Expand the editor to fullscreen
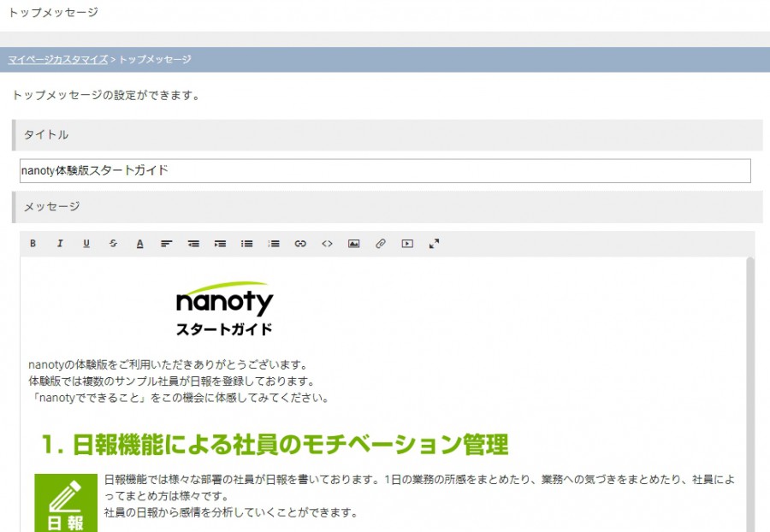The width and height of the screenshot is (770, 532). [434, 244]
